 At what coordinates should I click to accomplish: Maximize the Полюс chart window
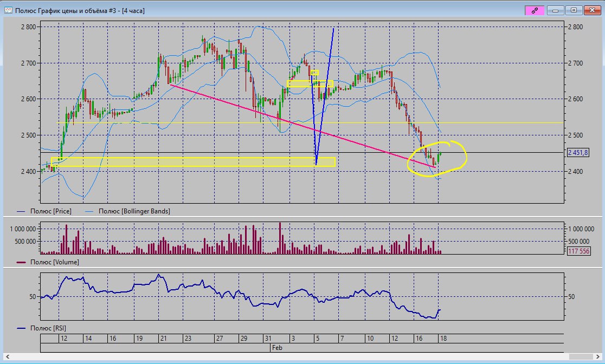574,10
